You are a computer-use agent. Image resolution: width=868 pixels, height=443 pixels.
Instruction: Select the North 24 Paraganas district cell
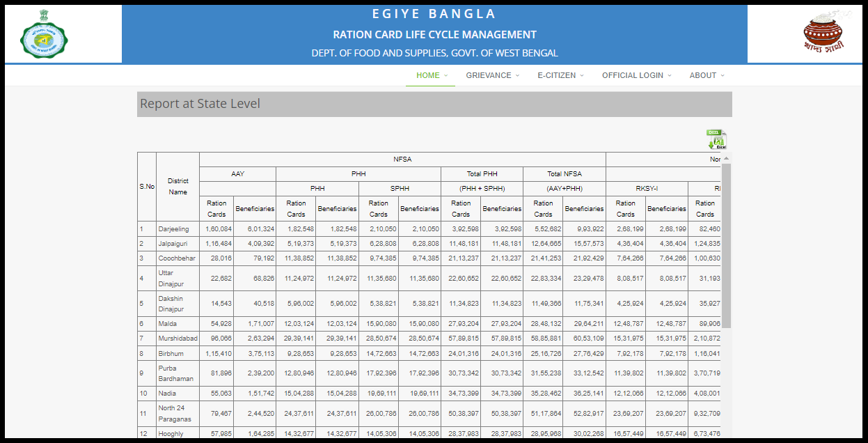[177, 414]
